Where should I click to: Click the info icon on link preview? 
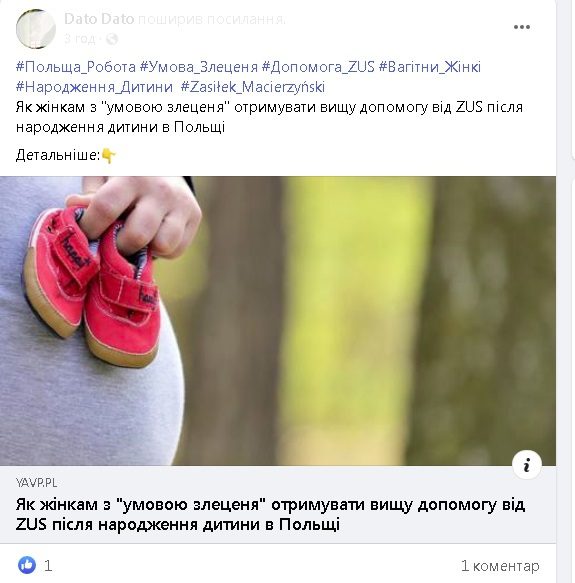point(527,465)
